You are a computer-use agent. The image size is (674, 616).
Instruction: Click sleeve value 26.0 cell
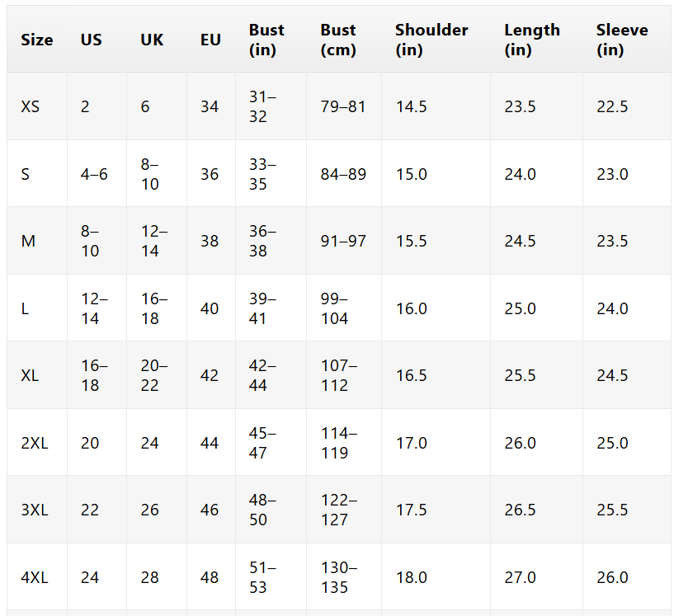627,577
